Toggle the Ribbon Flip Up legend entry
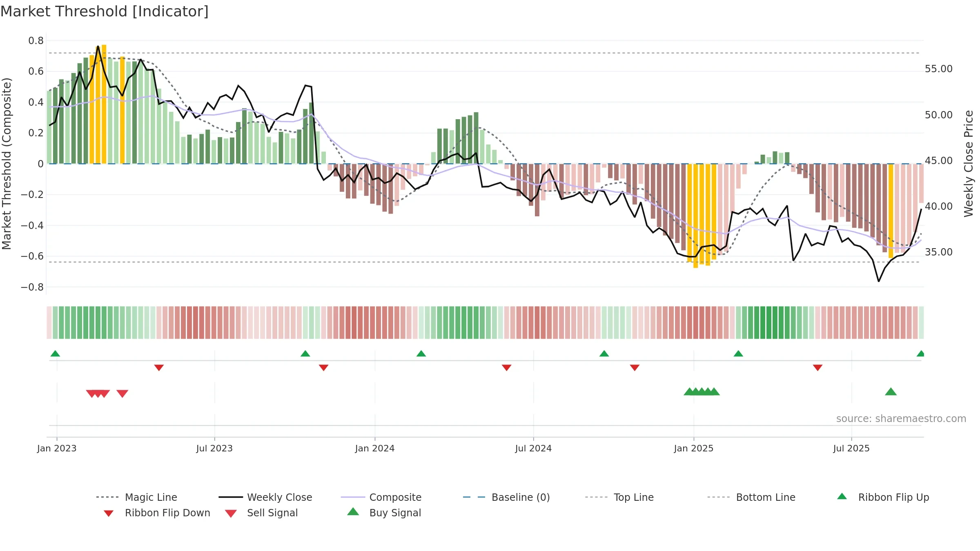This screenshot has width=980, height=551. (x=883, y=497)
